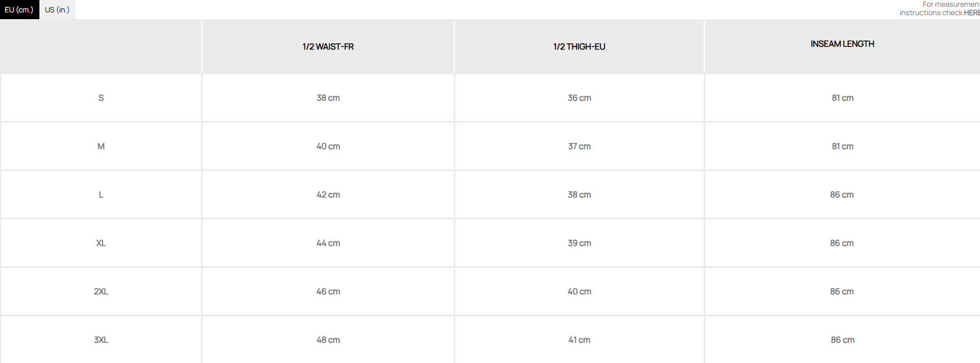This screenshot has width=980, height=363.
Task: Open the measurement instructions HERE link
Action: click(971, 13)
